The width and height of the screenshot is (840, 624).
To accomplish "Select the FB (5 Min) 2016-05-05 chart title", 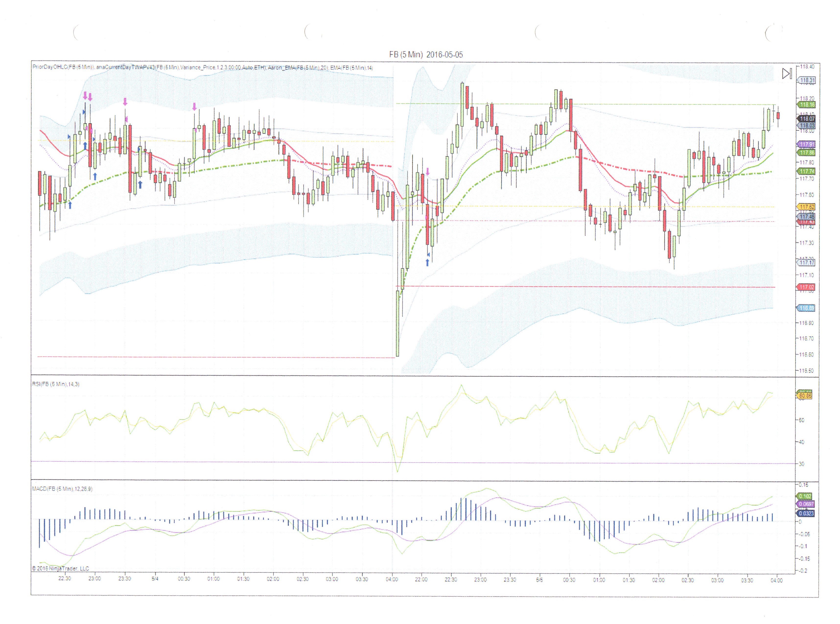I will tap(426, 55).
